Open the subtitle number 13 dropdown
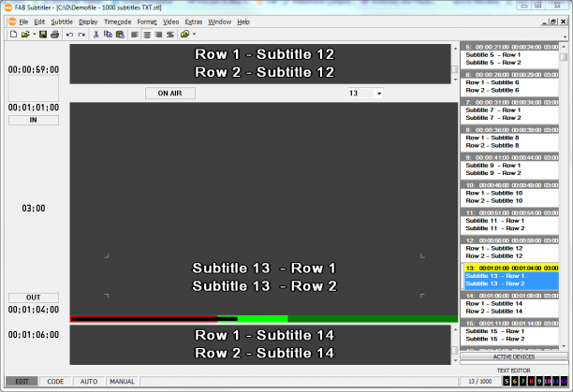 coord(379,94)
